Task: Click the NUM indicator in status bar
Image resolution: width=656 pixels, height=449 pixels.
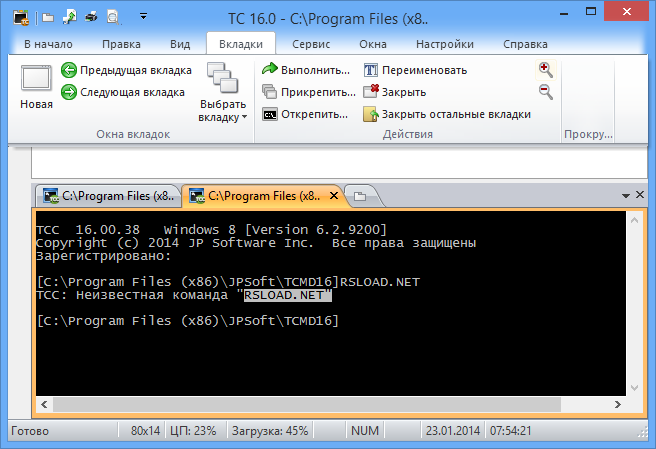Action: pyautogui.click(x=365, y=431)
